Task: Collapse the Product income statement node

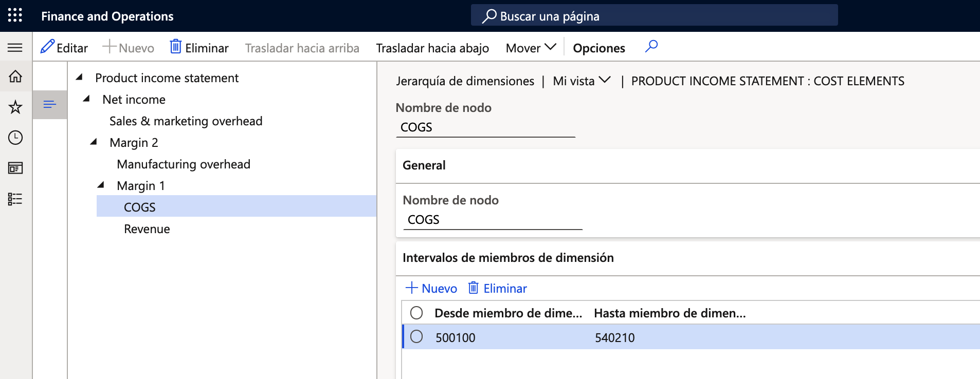Action: (79, 77)
